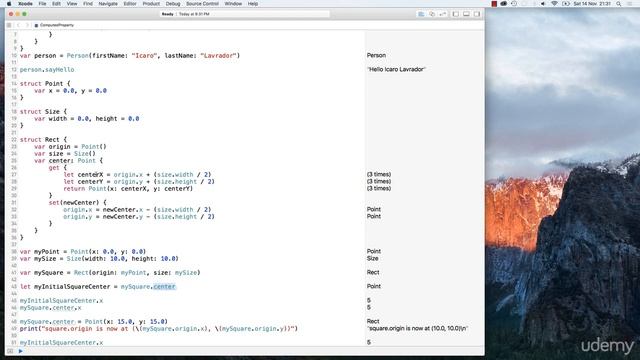Click the (3 times) result for centerX line
The image size is (640, 360).
[x=379, y=174]
